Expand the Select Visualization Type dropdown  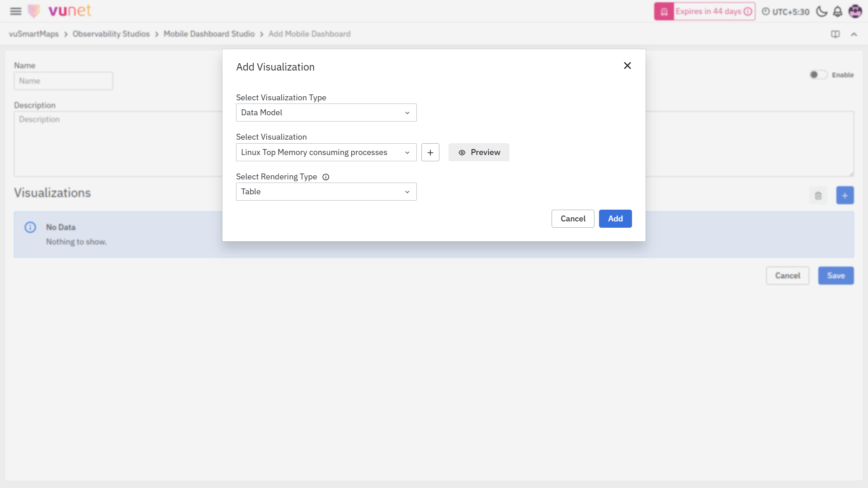coord(326,113)
